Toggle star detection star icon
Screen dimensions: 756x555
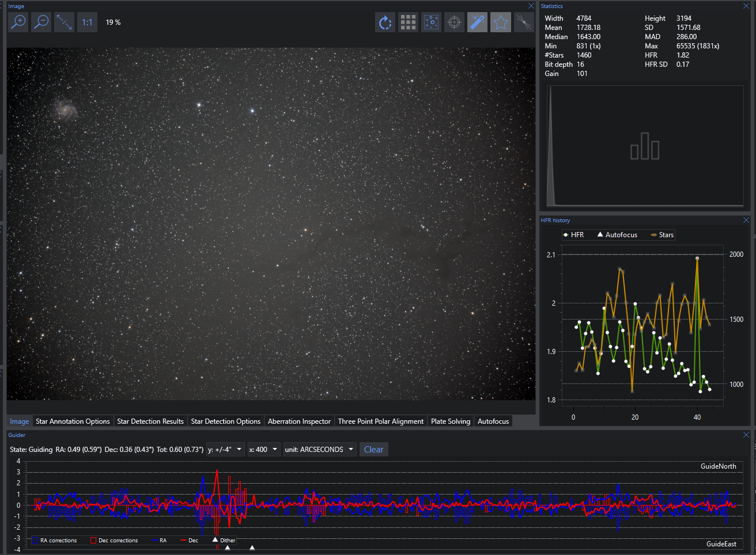tap(500, 22)
